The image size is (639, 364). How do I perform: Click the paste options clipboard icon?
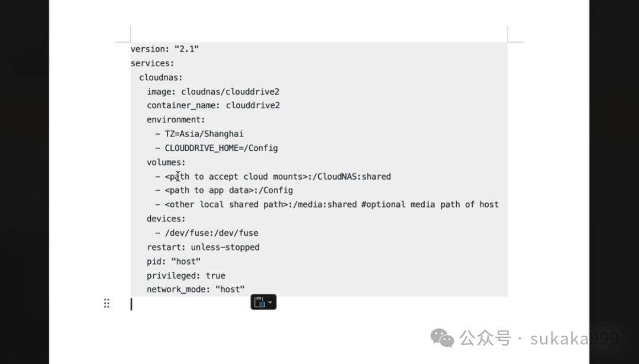point(260,302)
